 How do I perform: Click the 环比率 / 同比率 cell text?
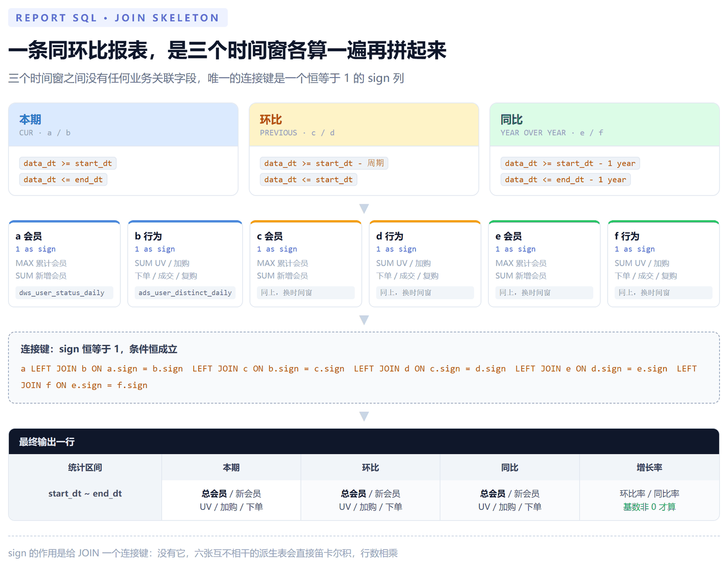(649, 493)
